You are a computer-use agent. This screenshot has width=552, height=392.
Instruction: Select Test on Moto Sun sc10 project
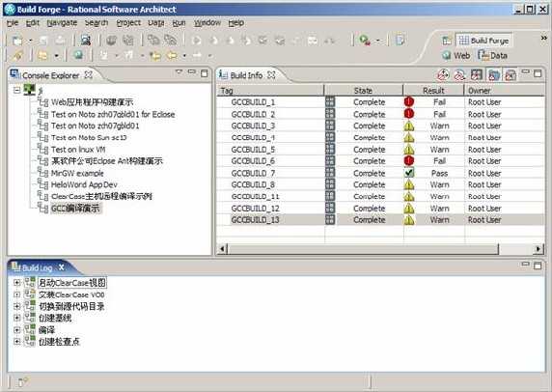pyautogui.click(x=89, y=138)
